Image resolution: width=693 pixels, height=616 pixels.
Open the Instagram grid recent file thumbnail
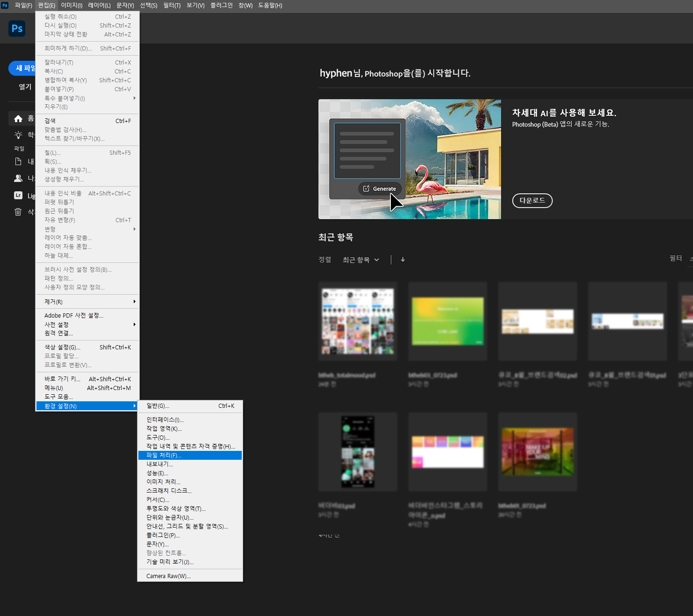358,321
